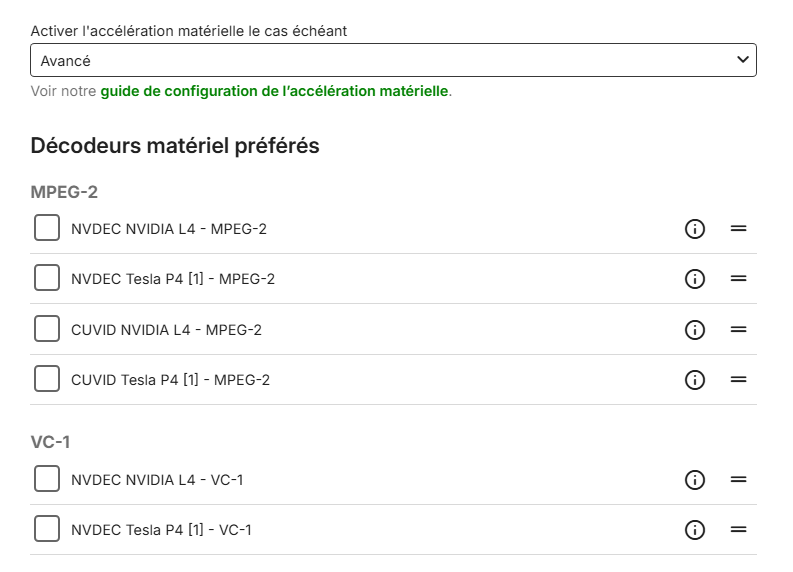Viewport: 793px width, 572px height.
Task: Enable NVDEC NVIDIA L4 VC-1 checkbox
Action: [x=47, y=479]
